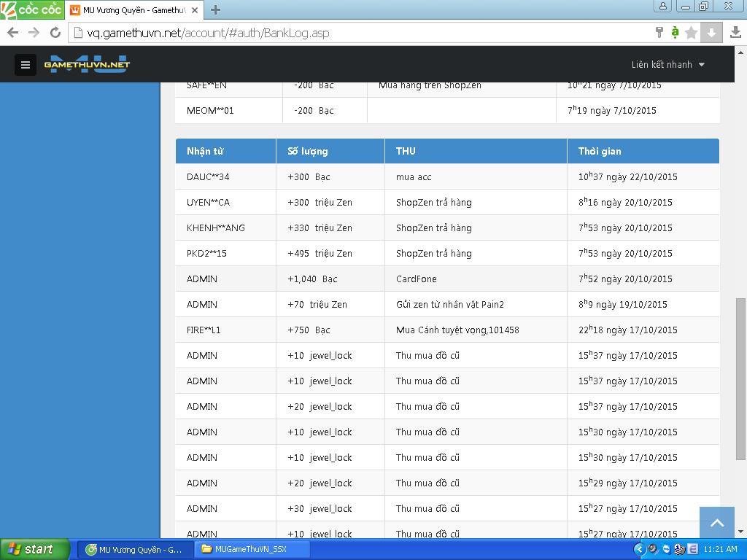Reload the current page

pos(55,33)
